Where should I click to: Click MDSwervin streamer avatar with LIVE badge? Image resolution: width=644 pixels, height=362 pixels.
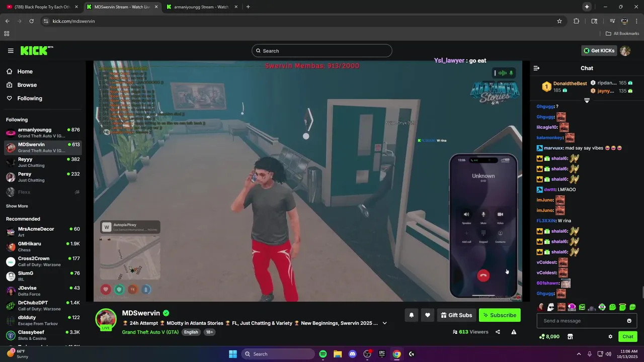click(106, 319)
